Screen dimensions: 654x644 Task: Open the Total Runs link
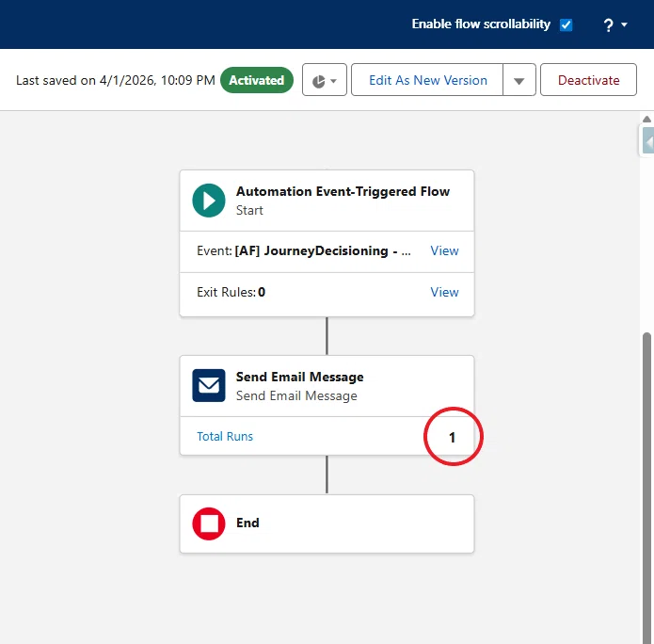coord(225,436)
